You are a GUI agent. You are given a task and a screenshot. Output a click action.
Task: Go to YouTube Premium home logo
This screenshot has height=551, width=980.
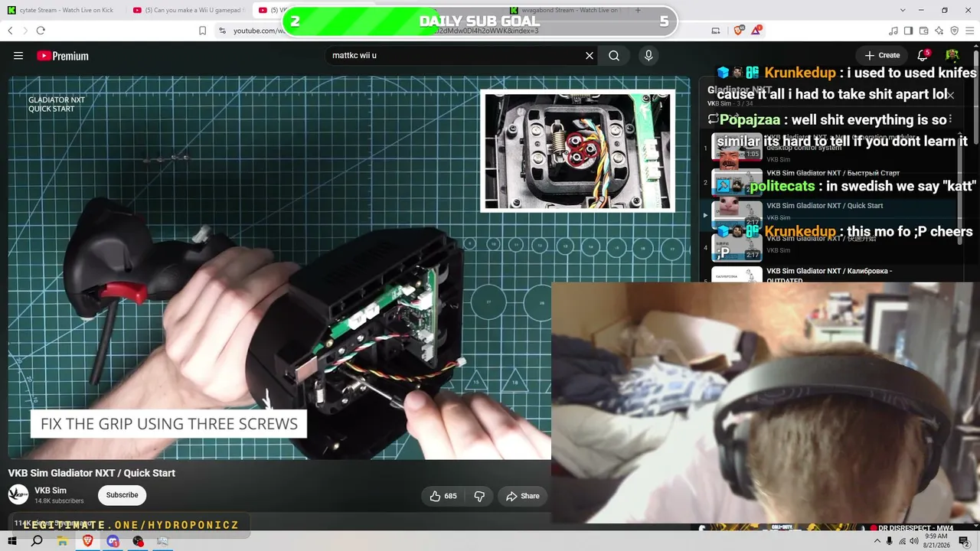[63, 56]
